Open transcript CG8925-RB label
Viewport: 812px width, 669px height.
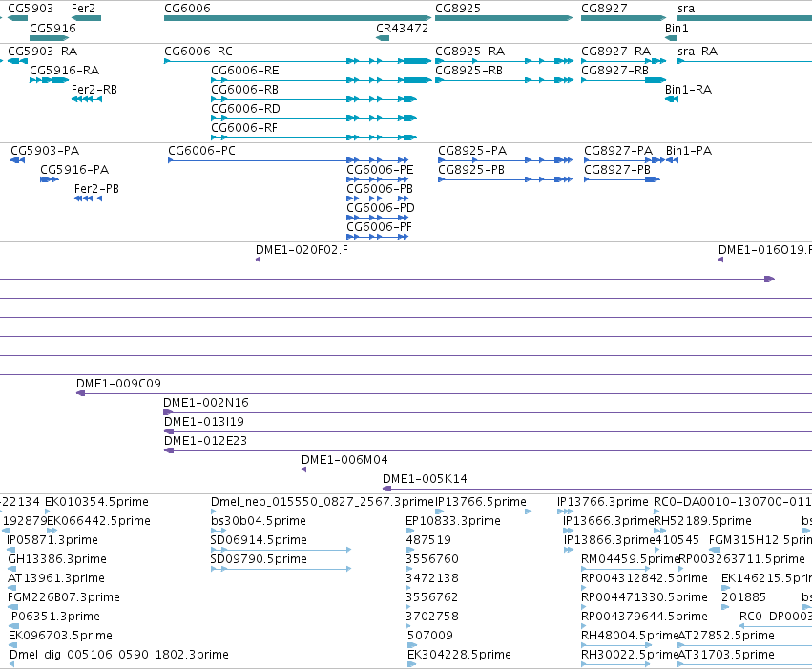point(468,71)
